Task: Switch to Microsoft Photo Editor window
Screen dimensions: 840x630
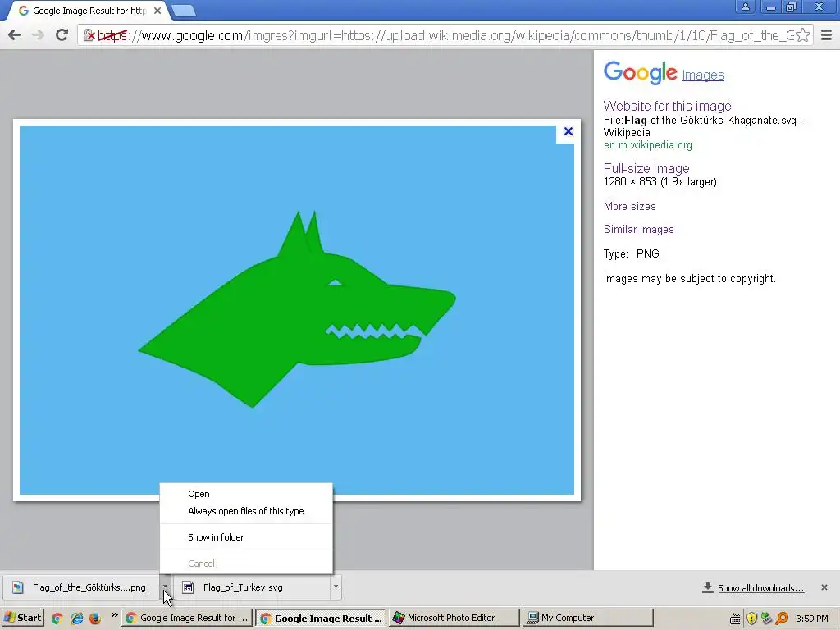Action: point(454,618)
